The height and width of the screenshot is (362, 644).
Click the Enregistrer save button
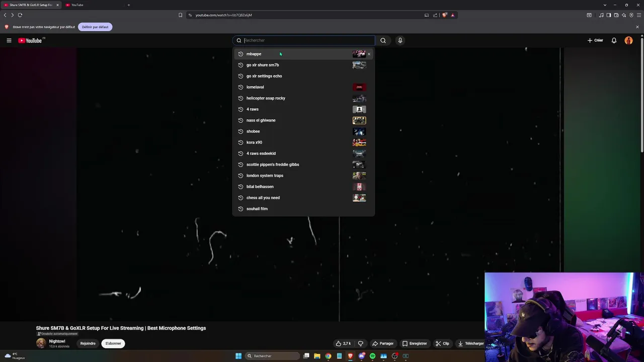pyautogui.click(x=415, y=343)
